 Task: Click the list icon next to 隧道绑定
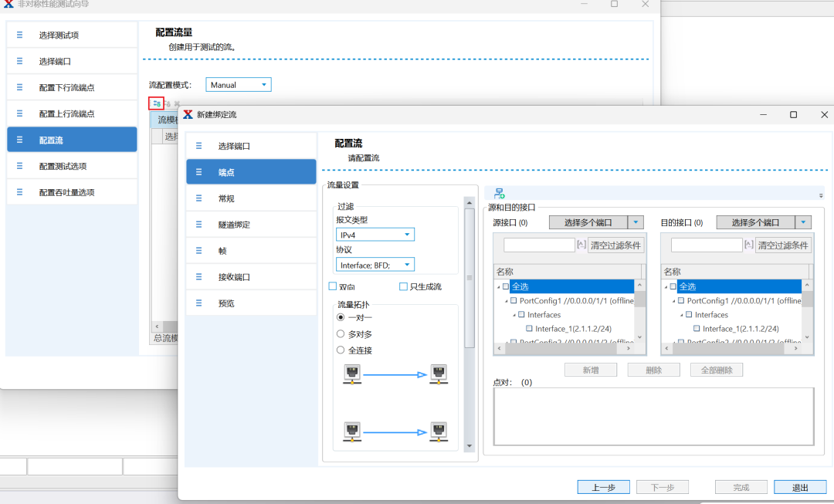pos(199,225)
